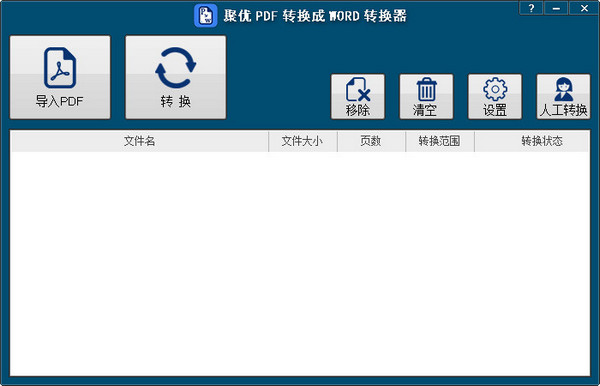The width and height of the screenshot is (600, 386).
Task: Select the 文件大小 column header
Action: [x=303, y=141]
